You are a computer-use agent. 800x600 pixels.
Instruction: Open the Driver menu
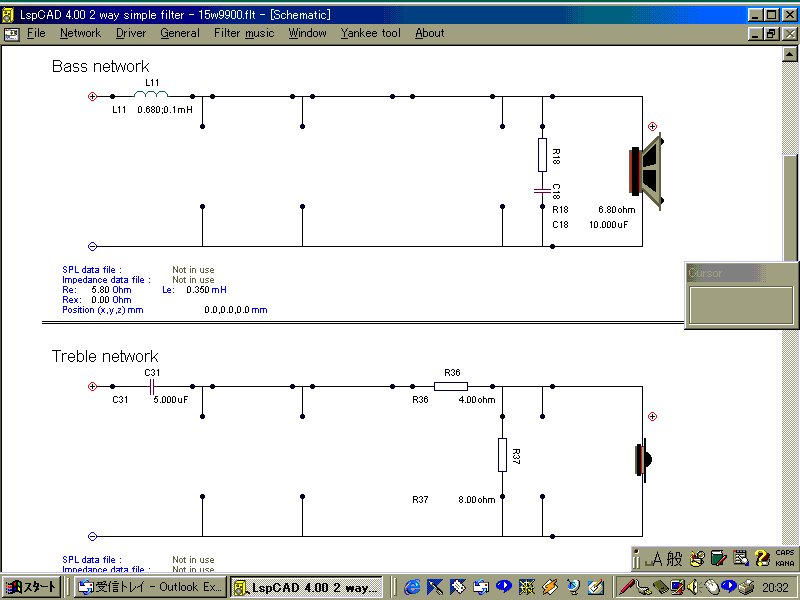pyautogui.click(x=130, y=33)
